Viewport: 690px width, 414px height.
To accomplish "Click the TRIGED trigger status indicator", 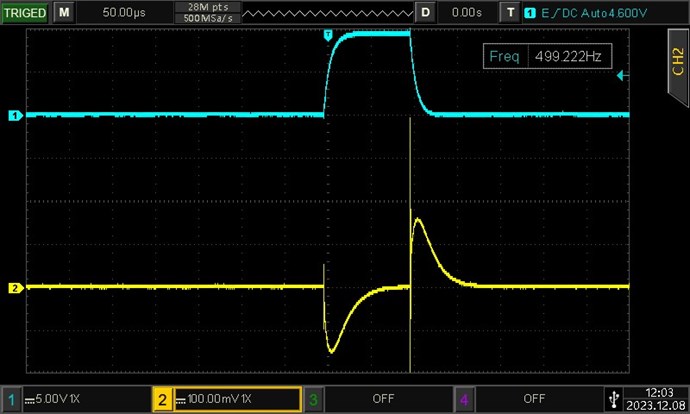I will (x=25, y=12).
